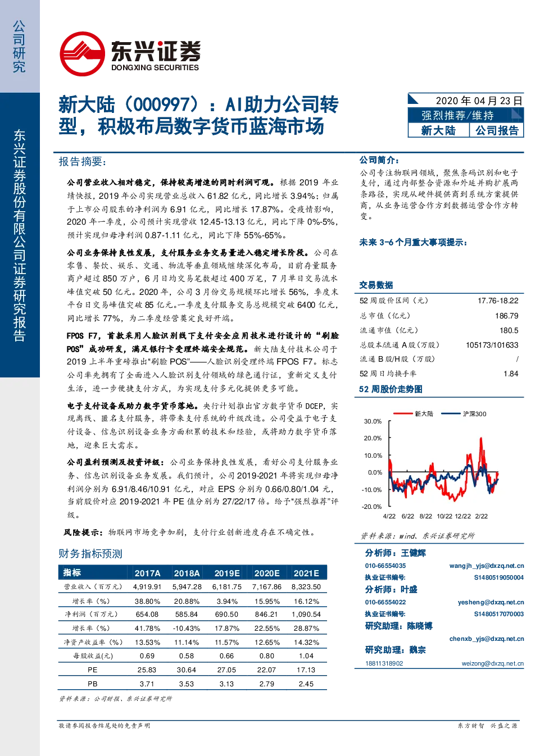Click the revenue cell 6,181.75
558x756 pixels.
[227, 587]
